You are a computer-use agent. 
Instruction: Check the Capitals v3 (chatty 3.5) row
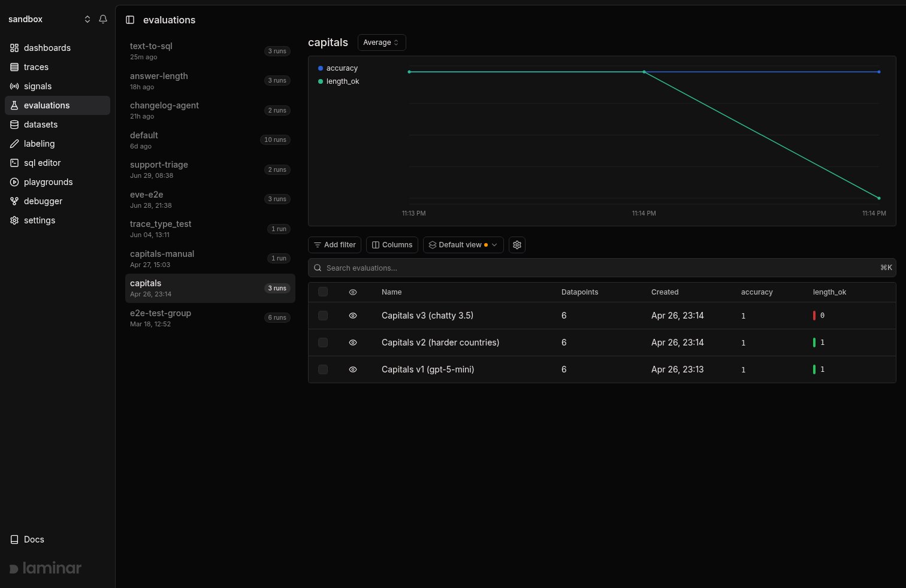coord(323,316)
